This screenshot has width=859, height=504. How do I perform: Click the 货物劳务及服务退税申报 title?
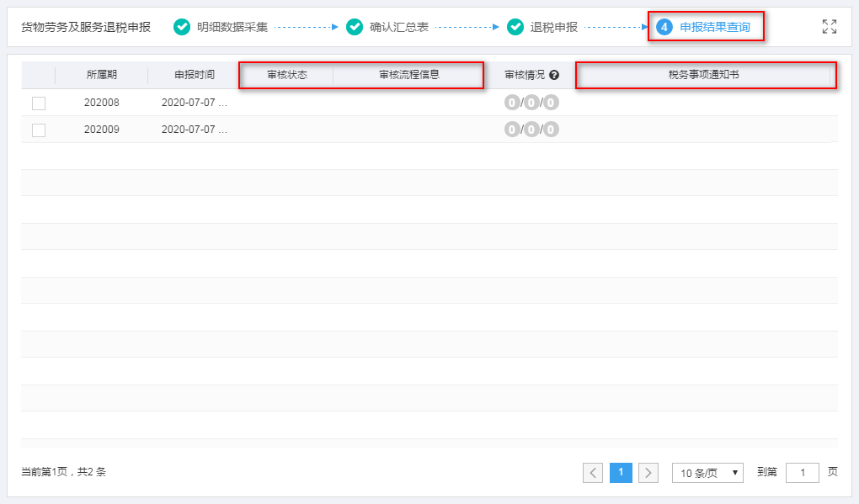click(85, 27)
